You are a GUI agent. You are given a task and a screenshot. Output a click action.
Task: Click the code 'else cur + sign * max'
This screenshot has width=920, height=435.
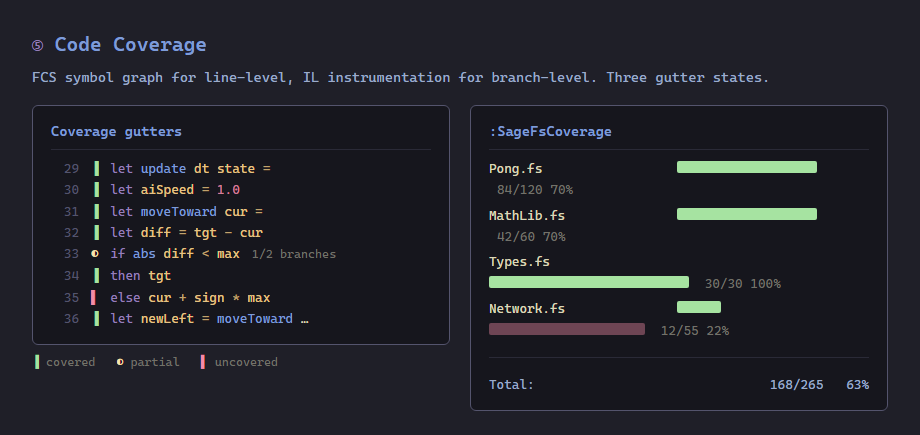point(190,298)
